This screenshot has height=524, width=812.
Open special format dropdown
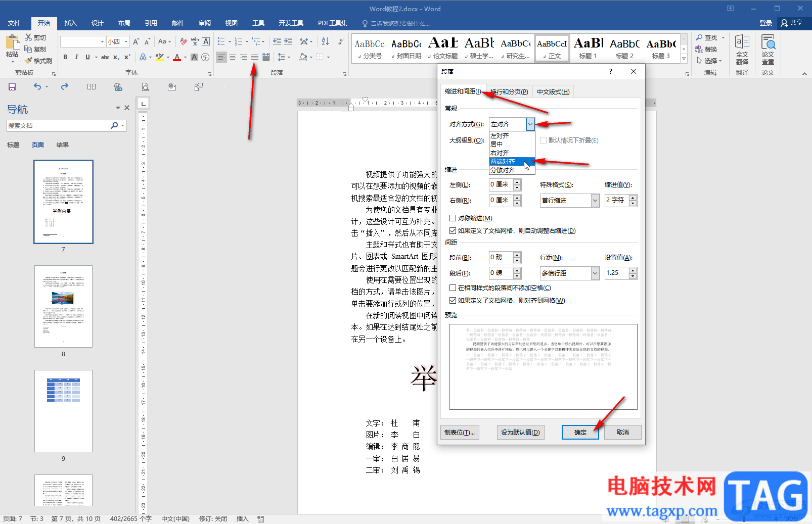595,201
